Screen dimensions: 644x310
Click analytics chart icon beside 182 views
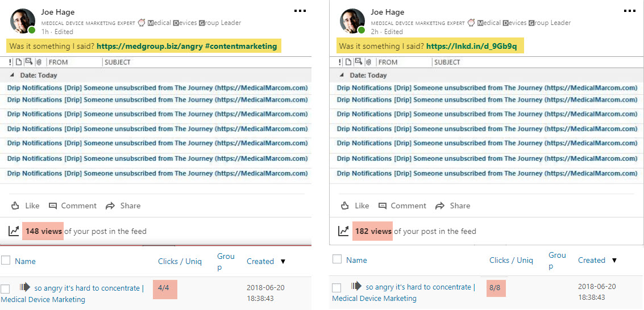click(343, 231)
